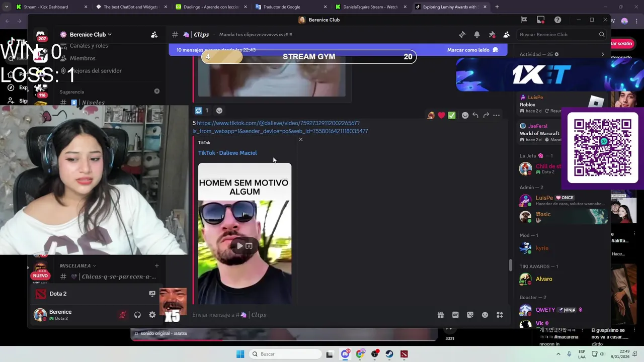Select member Basic in Admin list
The width and height of the screenshot is (644, 362).
click(562, 217)
